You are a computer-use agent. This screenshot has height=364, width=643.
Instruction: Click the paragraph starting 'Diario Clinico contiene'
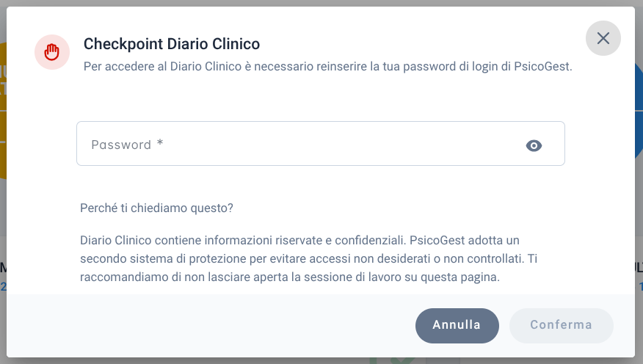tap(308, 258)
